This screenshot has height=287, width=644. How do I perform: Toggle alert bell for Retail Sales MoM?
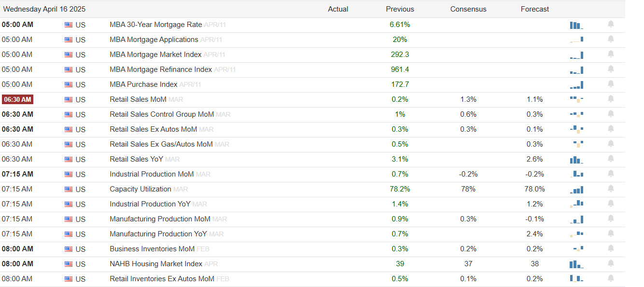611,99
